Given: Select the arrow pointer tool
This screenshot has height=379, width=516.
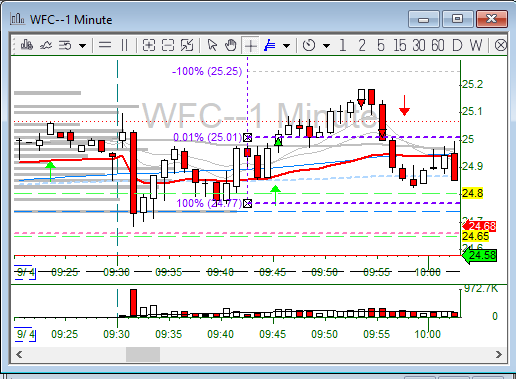Looking at the screenshot, I should [212, 45].
